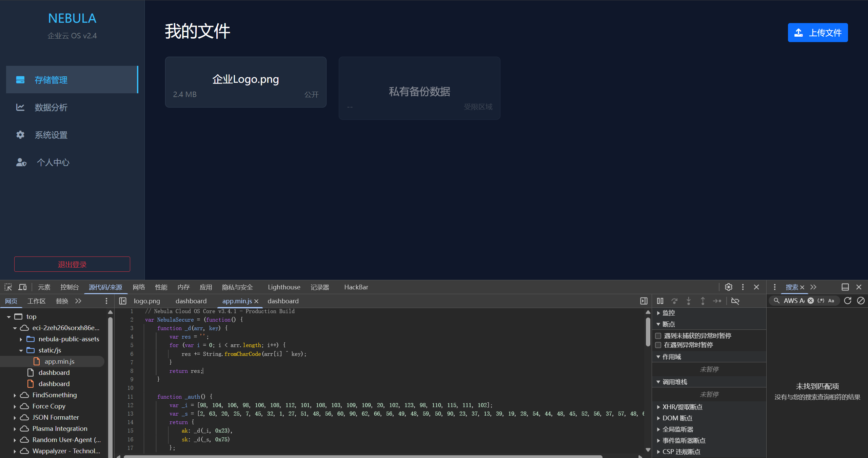Toggle the file navigator sidebar icon
The width and height of the screenshot is (868, 458).
123,301
